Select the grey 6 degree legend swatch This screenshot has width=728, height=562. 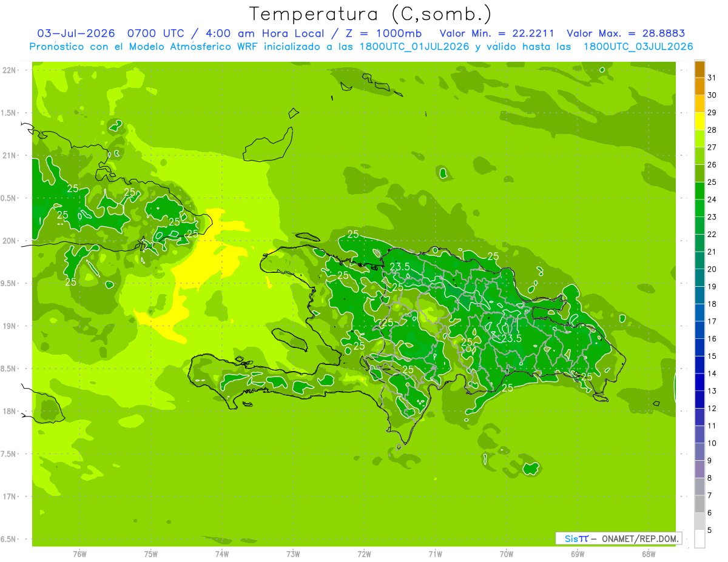tap(699, 504)
